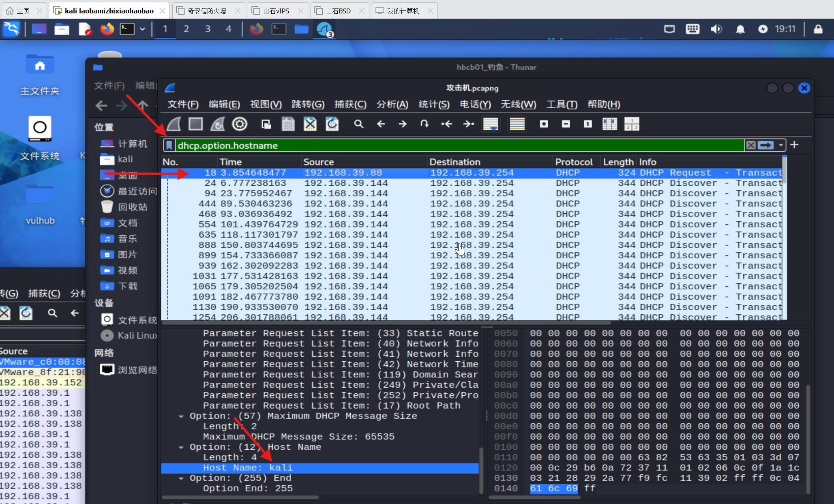The width and height of the screenshot is (834, 504).
Task: Open the 捕获(C) menu in Wireshark
Action: click(x=350, y=105)
